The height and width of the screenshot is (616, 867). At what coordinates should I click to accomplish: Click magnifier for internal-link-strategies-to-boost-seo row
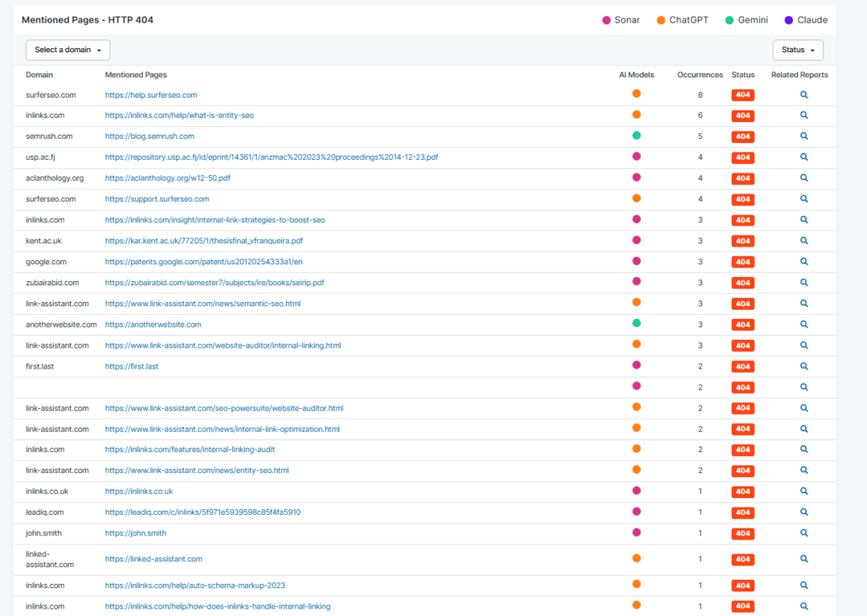point(804,220)
